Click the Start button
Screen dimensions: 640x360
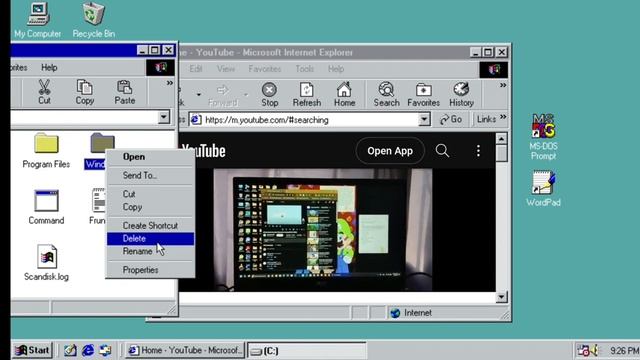[32, 350]
